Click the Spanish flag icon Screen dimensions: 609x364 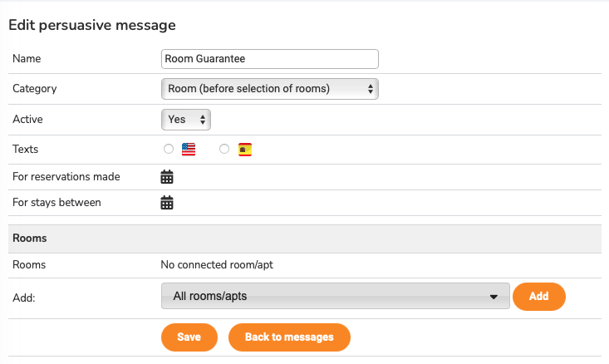click(245, 150)
